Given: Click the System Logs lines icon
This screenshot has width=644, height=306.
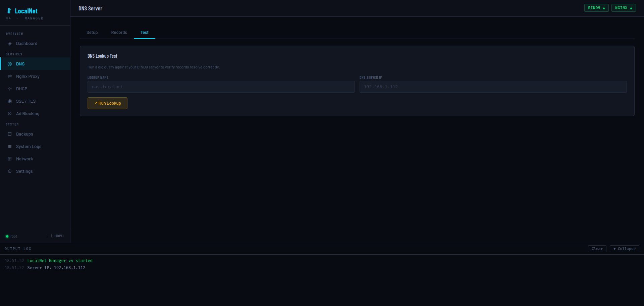Looking at the screenshot, I should tap(10, 147).
